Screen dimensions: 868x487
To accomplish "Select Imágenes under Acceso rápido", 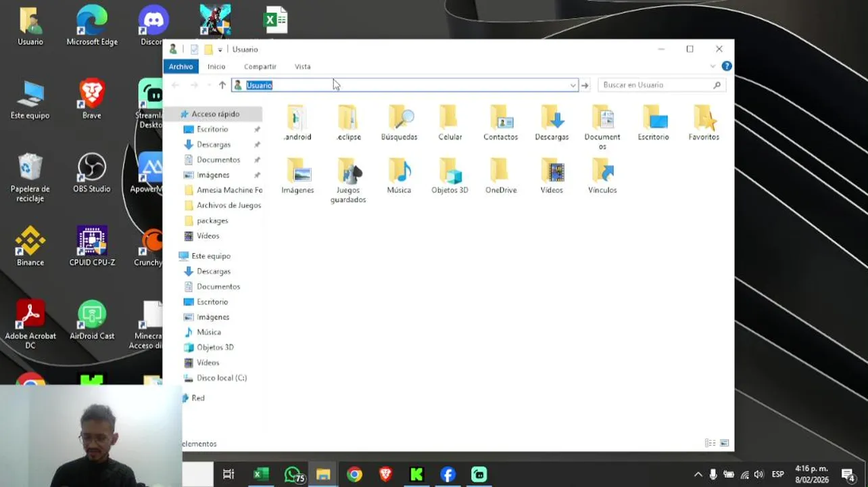I will (213, 175).
